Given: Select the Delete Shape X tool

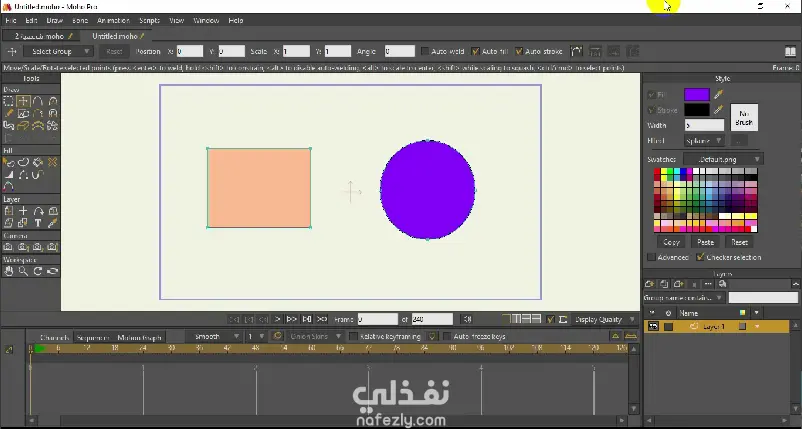Looking at the screenshot, I should coord(52,163).
